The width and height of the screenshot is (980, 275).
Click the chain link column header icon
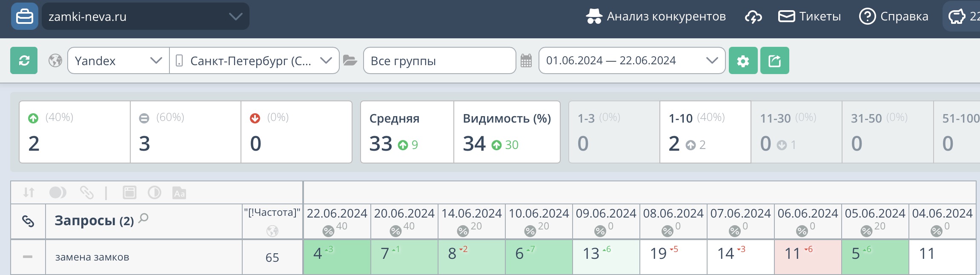pos(28,221)
